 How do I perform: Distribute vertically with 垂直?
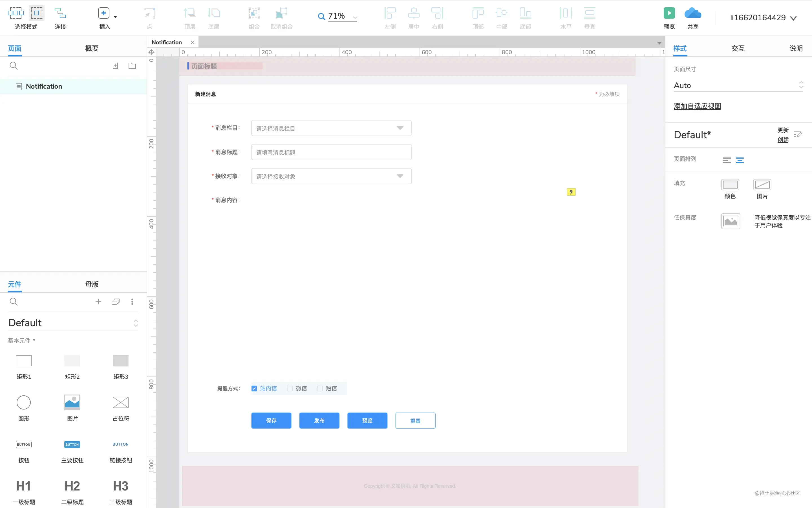[590, 13]
